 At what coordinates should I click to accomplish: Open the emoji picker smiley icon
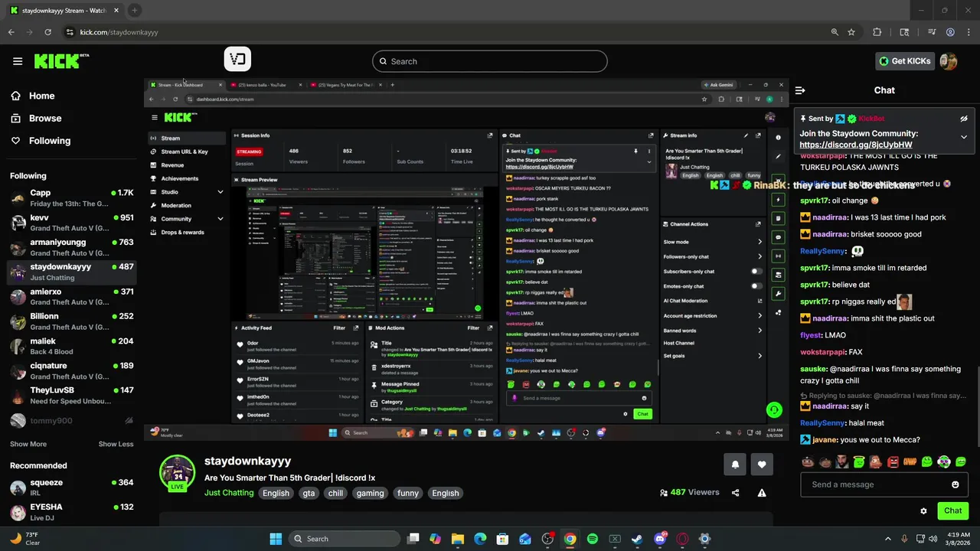955,484
